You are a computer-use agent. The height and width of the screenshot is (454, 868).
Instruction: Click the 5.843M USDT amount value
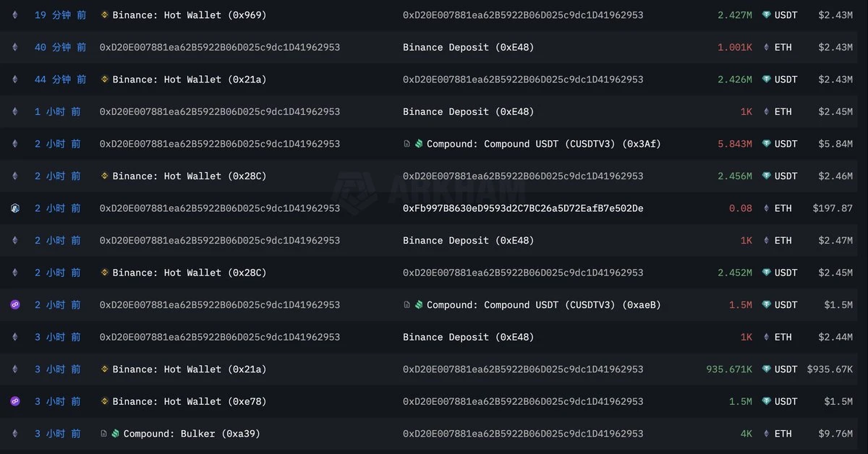[x=734, y=144]
